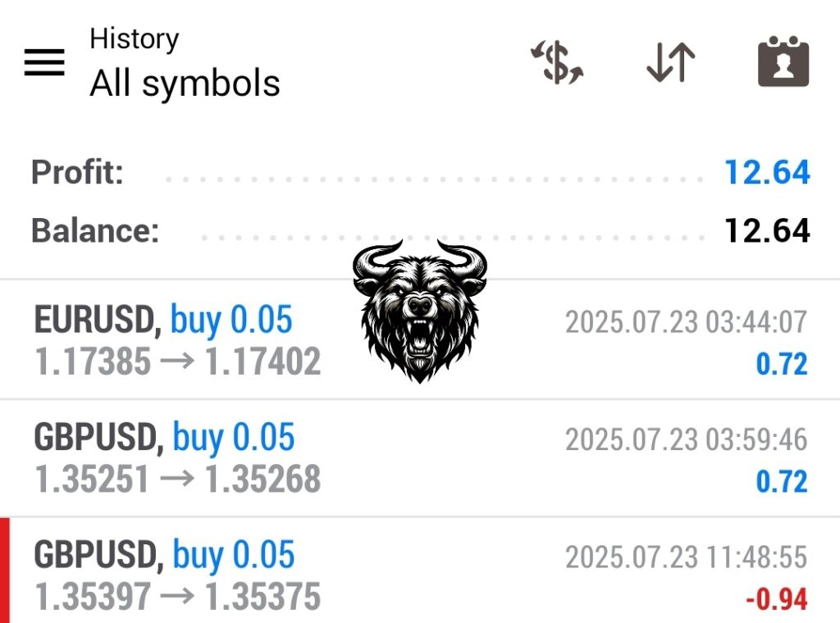Tap the Balance label
The height and width of the screenshot is (623, 840).
(94, 231)
